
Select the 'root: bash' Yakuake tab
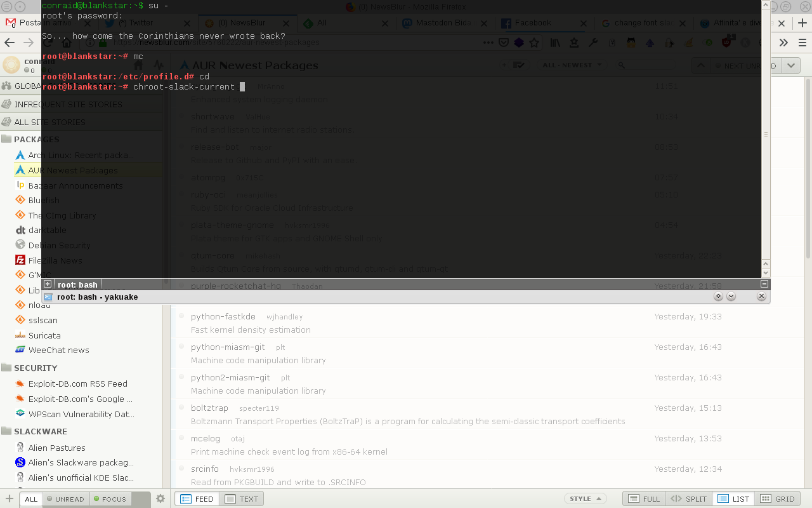pyautogui.click(x=78, y=284)
